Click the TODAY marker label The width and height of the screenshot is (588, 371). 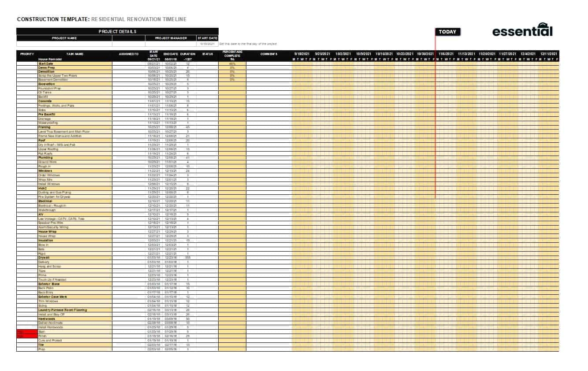pyautogui.click(x=448, y=32)
